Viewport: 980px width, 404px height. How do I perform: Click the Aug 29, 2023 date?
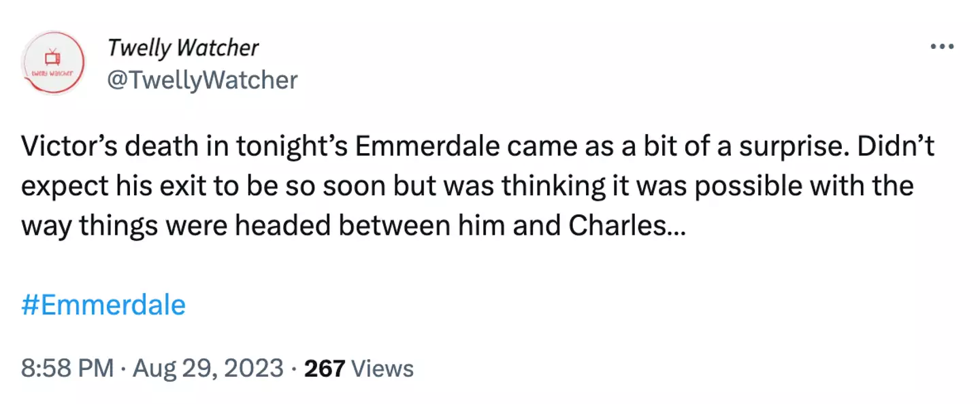[208, 369]
